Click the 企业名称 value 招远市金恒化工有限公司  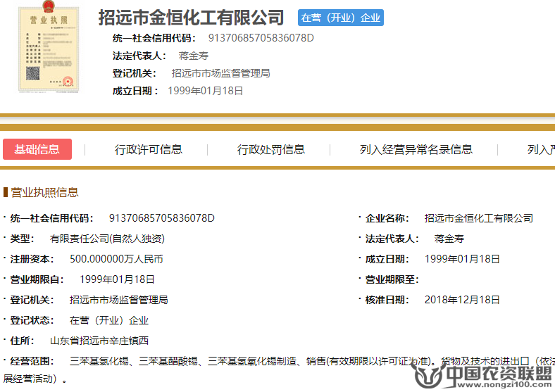click(478, 218)
